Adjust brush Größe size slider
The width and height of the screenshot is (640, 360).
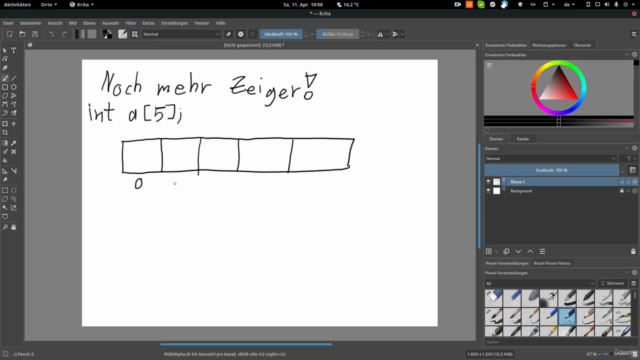pos(338,34)
